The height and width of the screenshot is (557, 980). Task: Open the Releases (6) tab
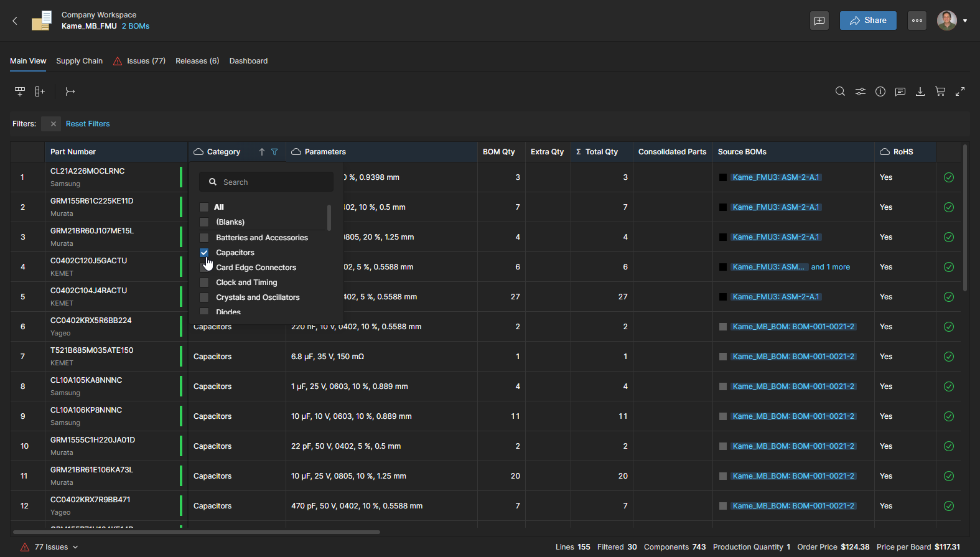point(197,61)
